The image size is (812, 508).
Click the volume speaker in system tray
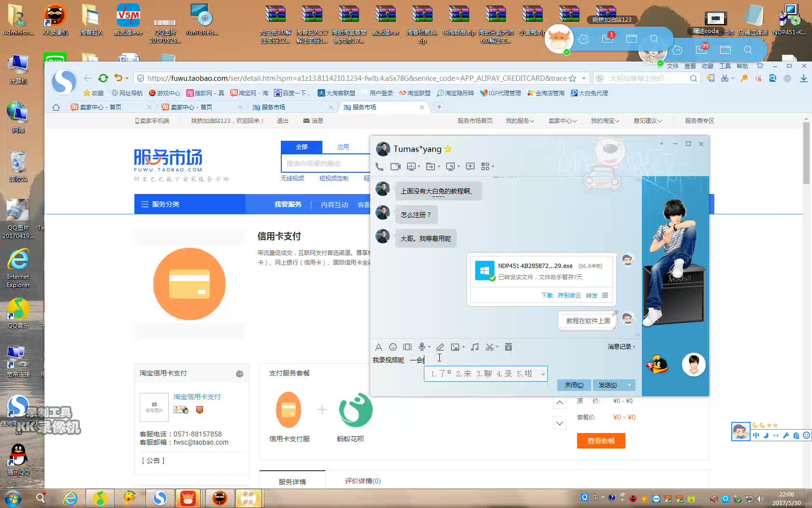click(761, 499)
